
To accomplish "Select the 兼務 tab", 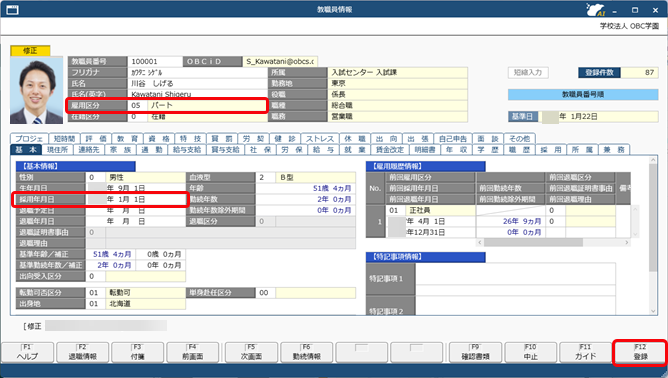I will (x=614, y=150).
